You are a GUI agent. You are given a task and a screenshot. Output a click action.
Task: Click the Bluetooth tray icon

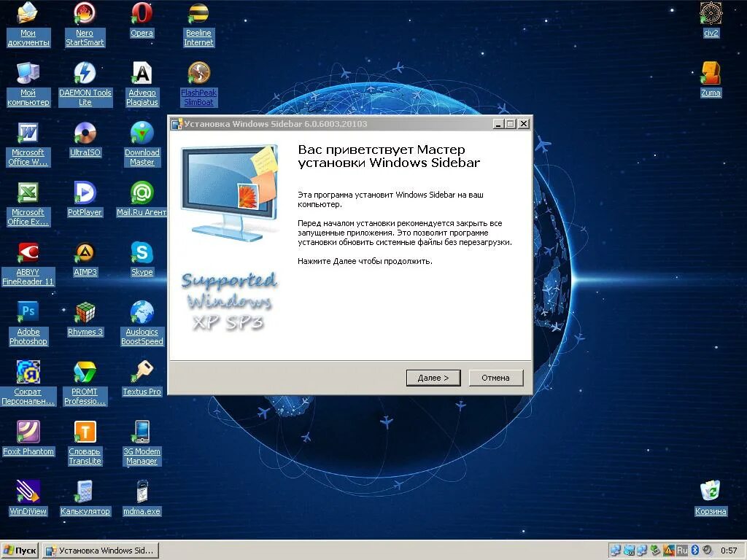click(694, 551)
